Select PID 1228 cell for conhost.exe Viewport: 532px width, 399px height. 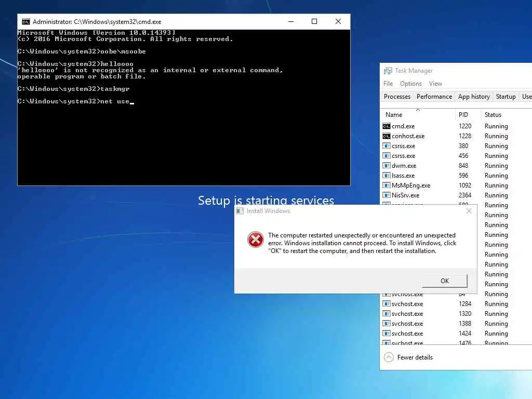pos(465,136)
